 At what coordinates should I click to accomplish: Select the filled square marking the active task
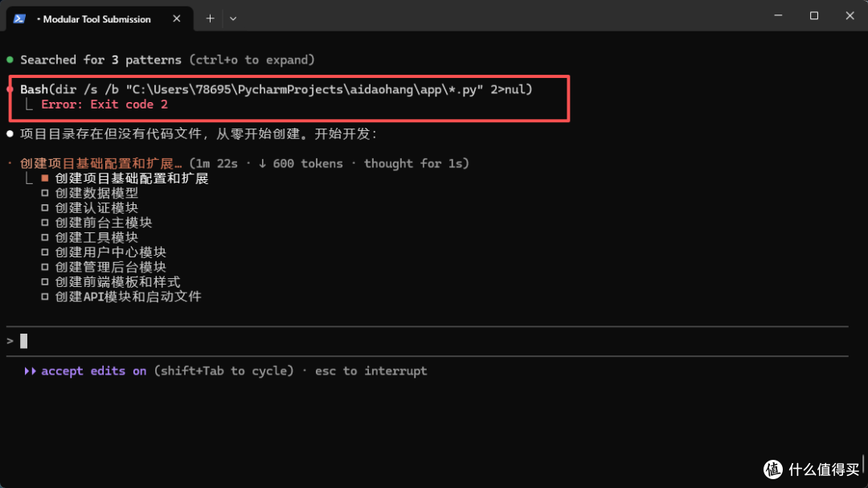pyautogui.click(x=44, y=178)
